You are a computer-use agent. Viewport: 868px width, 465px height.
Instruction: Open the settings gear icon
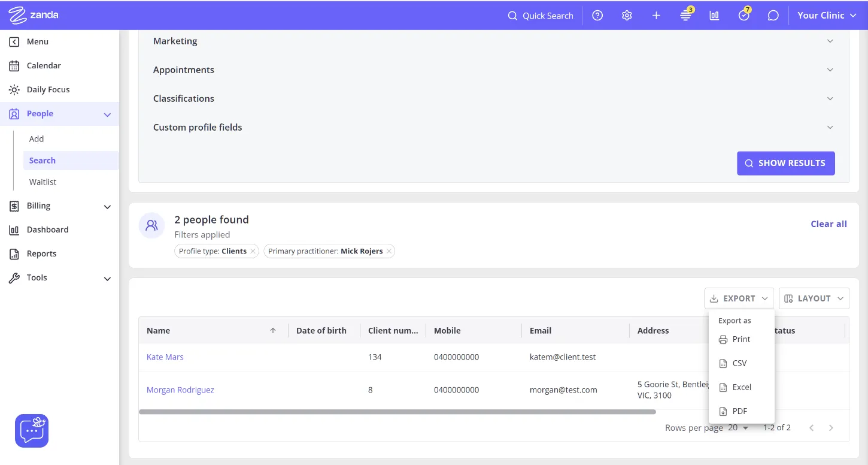pos(627,16)
